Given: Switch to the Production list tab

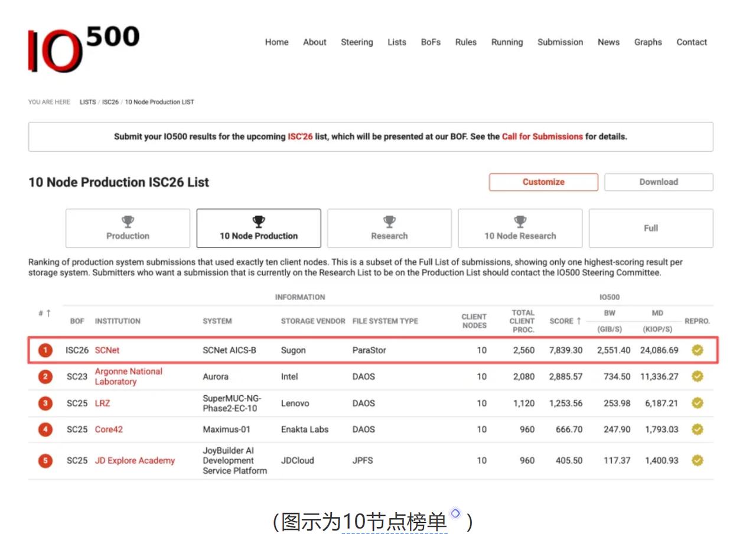Looking at the screenshot, I should coord(128,228).
